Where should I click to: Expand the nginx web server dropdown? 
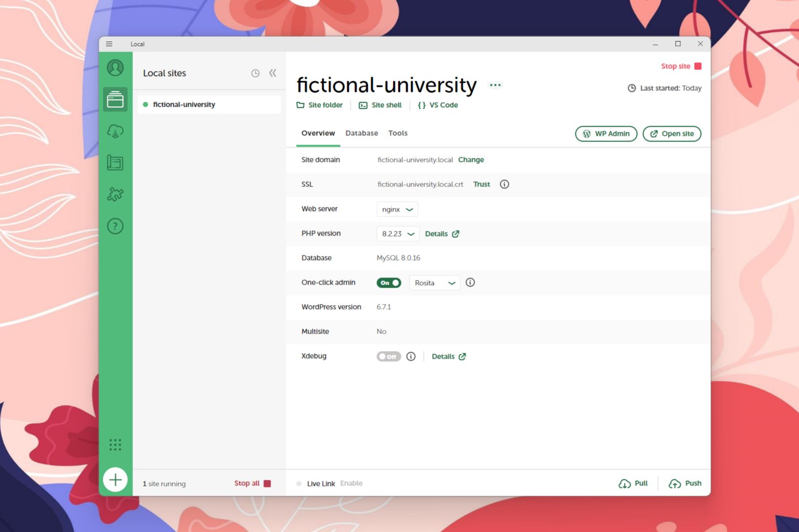tap(397, 209)
